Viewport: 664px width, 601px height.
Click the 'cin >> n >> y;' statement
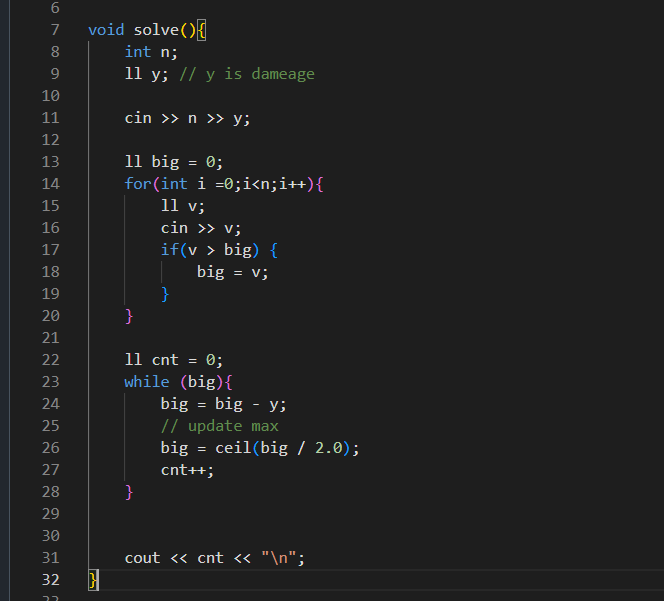tap(187, 117)
